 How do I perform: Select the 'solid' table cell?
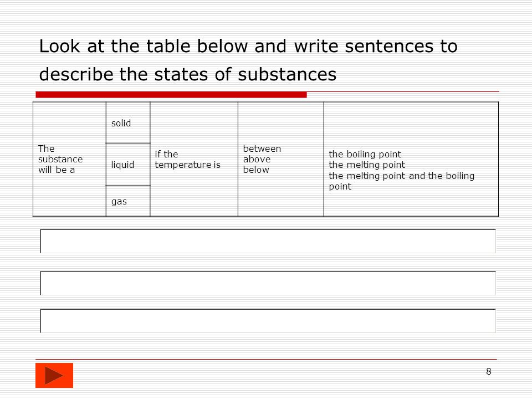[x=128, y=122]
